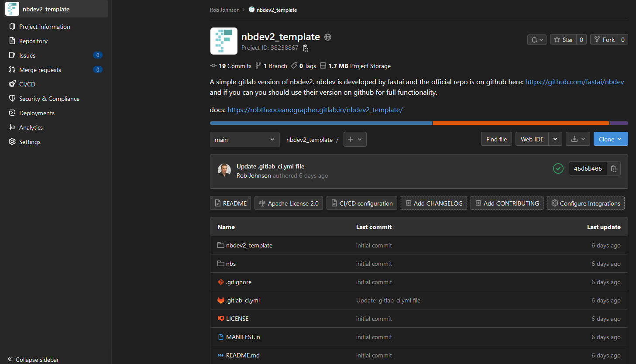The width and height of the screenshot is (636, 364).
Task: Click Add CONTRIBUTING
Action: [507, 203]
